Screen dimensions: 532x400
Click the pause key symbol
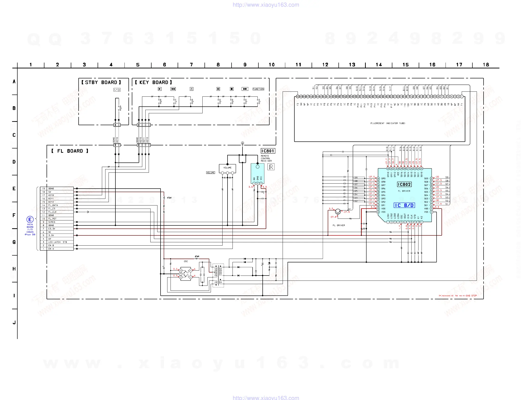pyautogui.click(x=218, y=89)
